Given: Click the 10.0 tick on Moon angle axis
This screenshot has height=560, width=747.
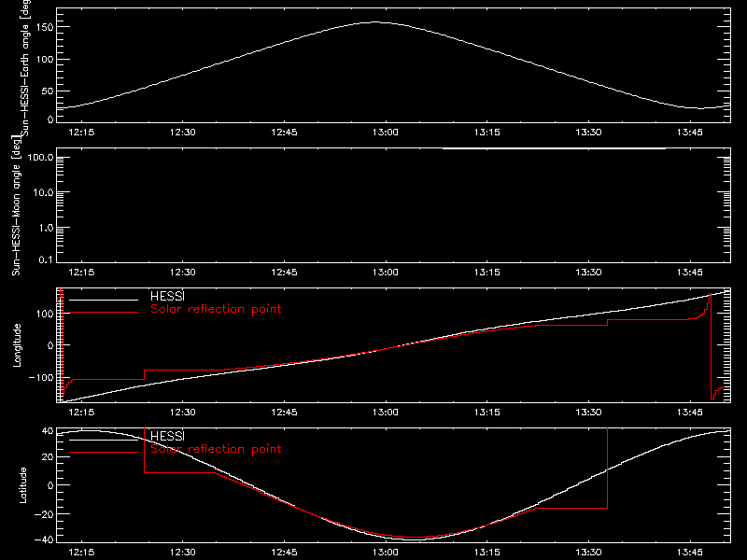Looking at the screenshot, I should 43,192.
